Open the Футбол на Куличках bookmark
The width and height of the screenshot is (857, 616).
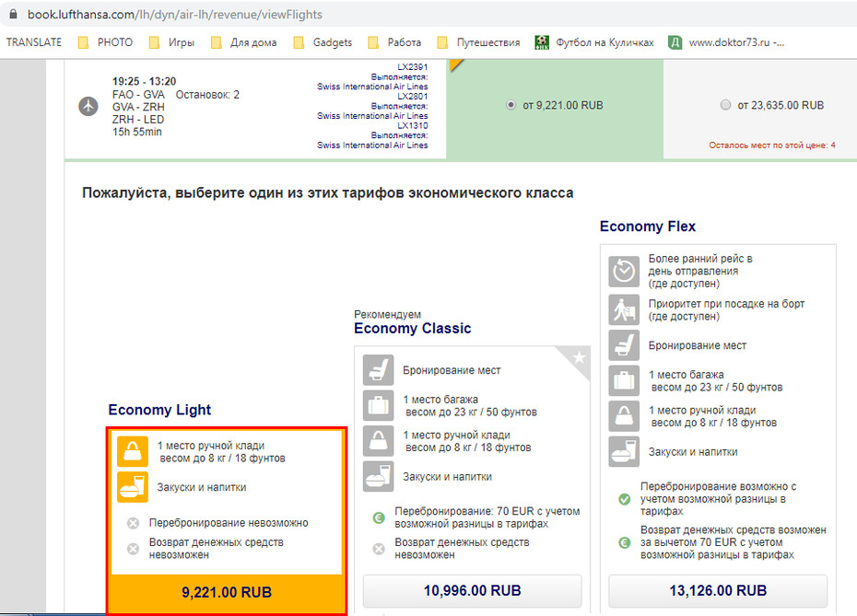point(594,42)
